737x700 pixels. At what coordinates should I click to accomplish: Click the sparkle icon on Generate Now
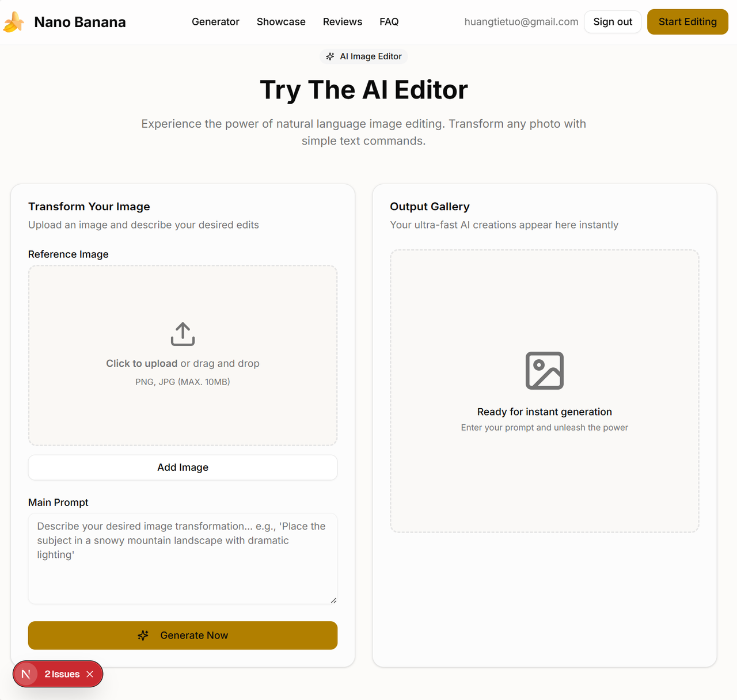pos(143,636)
